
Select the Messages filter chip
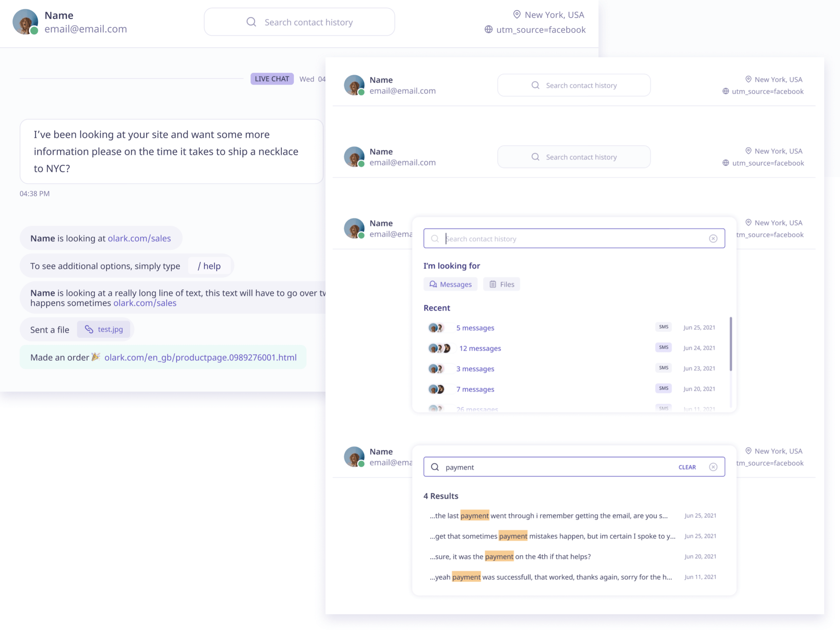[450, 284]
